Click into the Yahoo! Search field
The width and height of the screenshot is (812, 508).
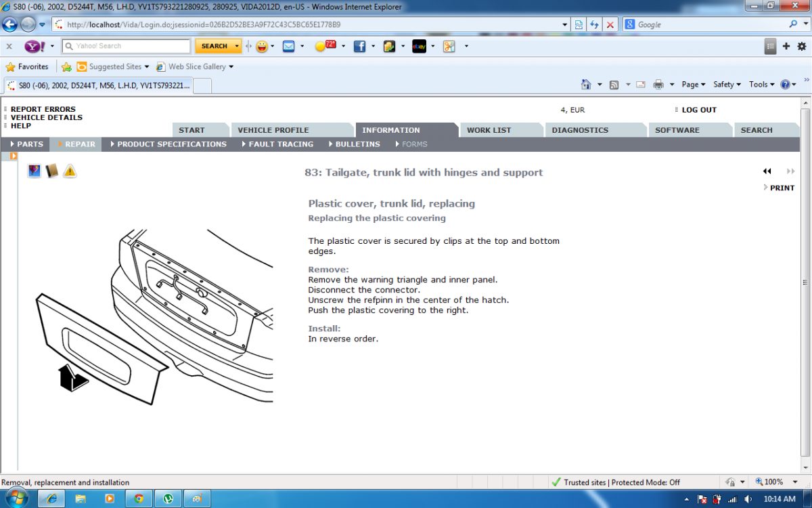[x=127, y=46]
